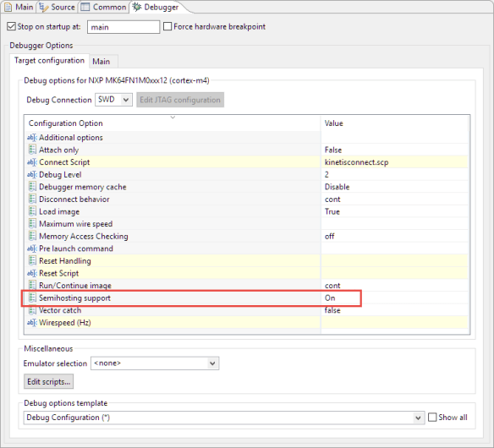Click the Common tab icon
Viewport: 494px width, 448px height.
(x=85, y=7)
